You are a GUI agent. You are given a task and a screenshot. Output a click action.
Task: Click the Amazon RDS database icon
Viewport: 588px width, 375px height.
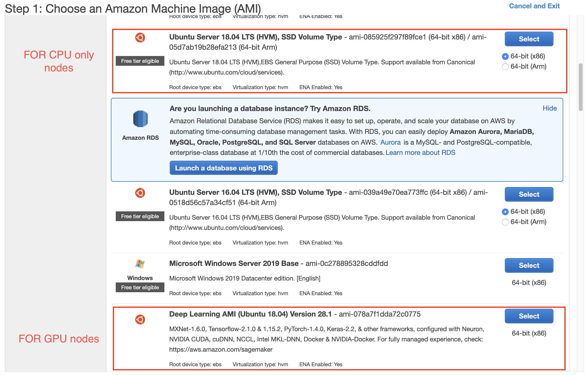pos(140,119)
